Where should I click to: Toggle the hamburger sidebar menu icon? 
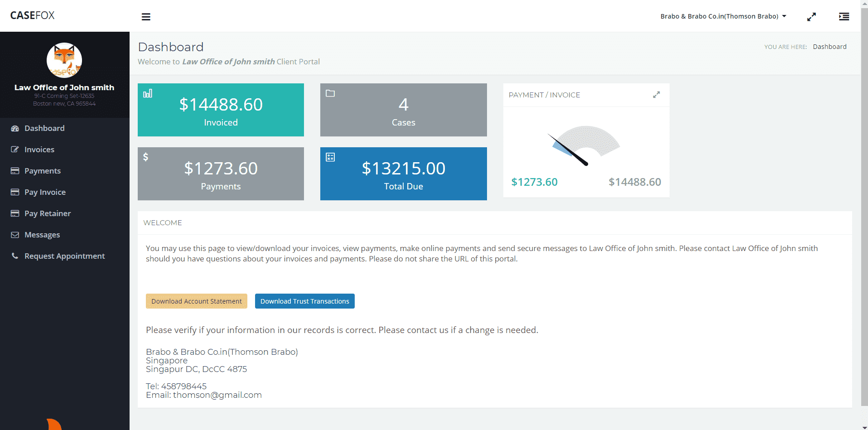point(146,17)
